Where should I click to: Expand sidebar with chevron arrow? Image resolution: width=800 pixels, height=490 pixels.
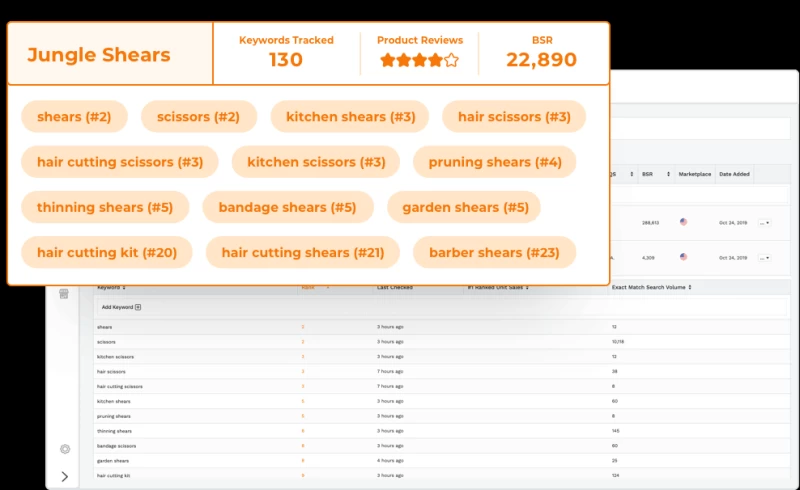[x=65, y=476]
